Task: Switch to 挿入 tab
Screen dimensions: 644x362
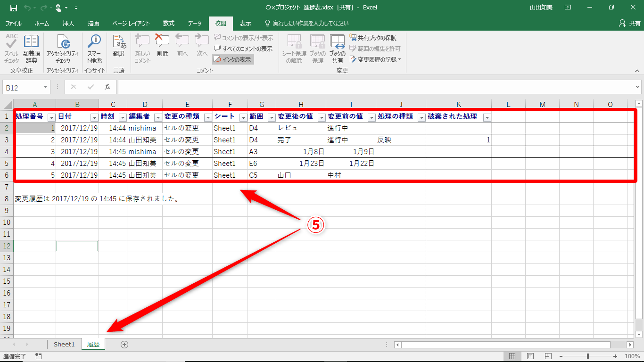Action: coord(68,23)
